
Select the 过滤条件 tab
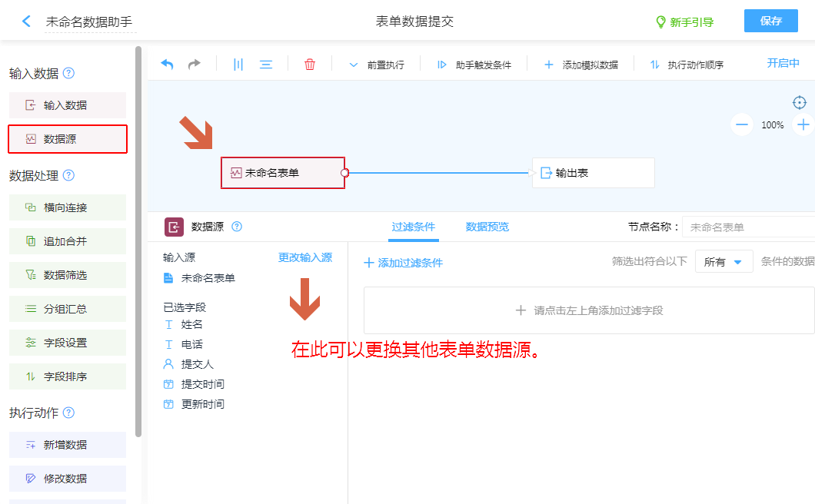[x=414, y=227]
